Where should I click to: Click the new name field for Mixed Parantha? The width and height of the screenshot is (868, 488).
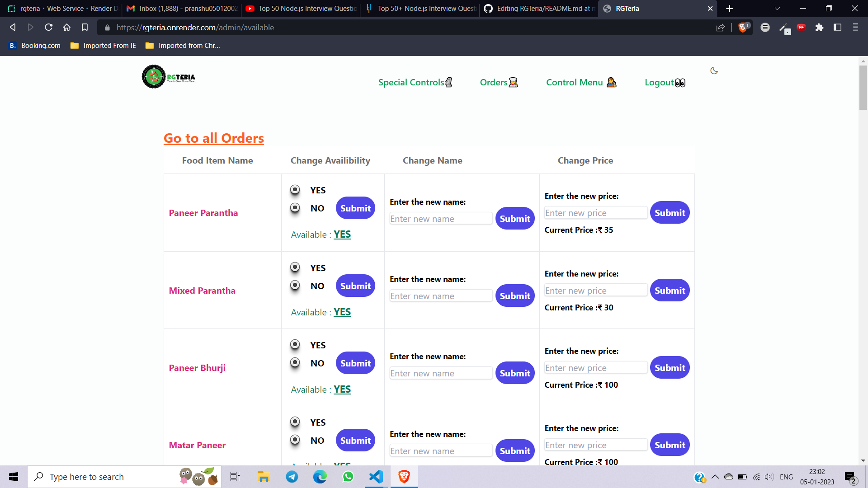441,296
